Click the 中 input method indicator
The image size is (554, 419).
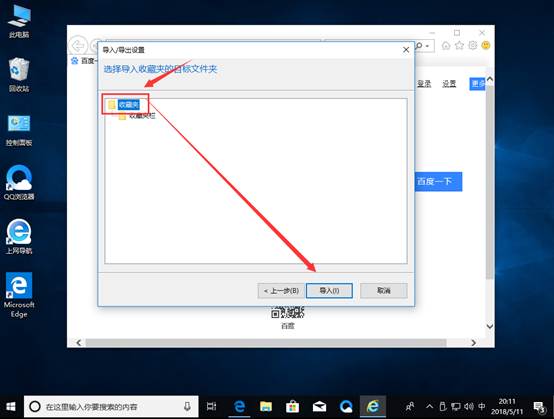482,407
